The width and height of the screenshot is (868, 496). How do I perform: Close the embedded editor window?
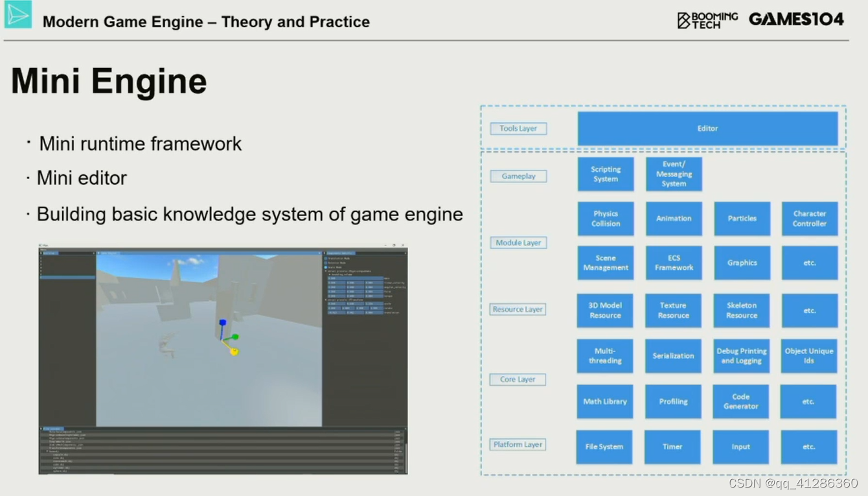(x=403, y=245)
